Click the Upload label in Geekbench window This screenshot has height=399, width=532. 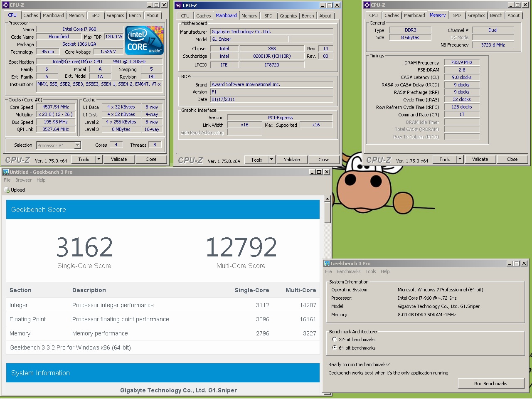[x=18, y=190]
